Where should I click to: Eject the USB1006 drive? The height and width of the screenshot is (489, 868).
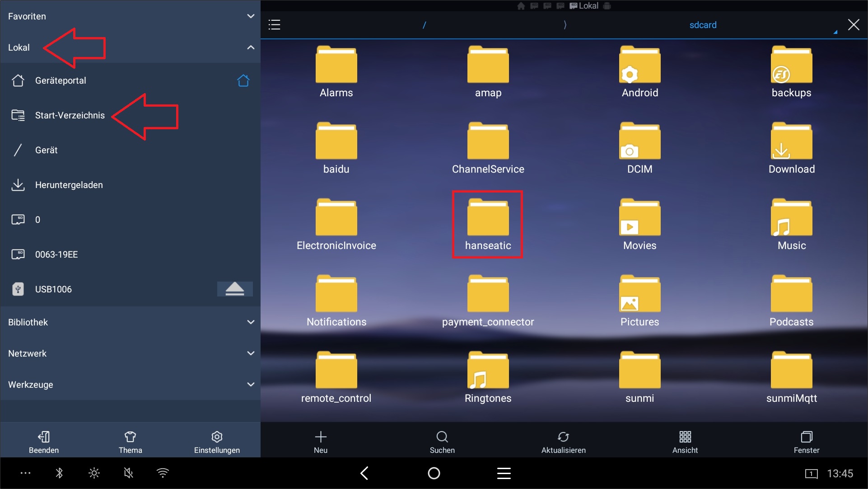[x=235, y=289]
